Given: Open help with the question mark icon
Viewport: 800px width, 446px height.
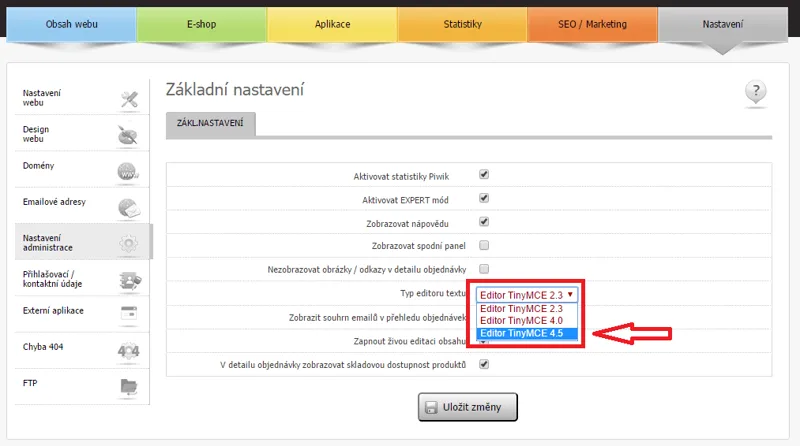Looking at the screenshot, I should (756, 92).
